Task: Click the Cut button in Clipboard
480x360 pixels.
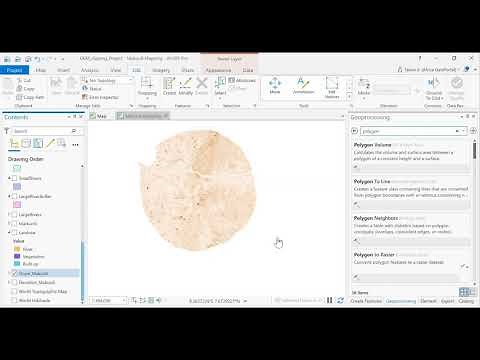Action: (x=24, y=80)
